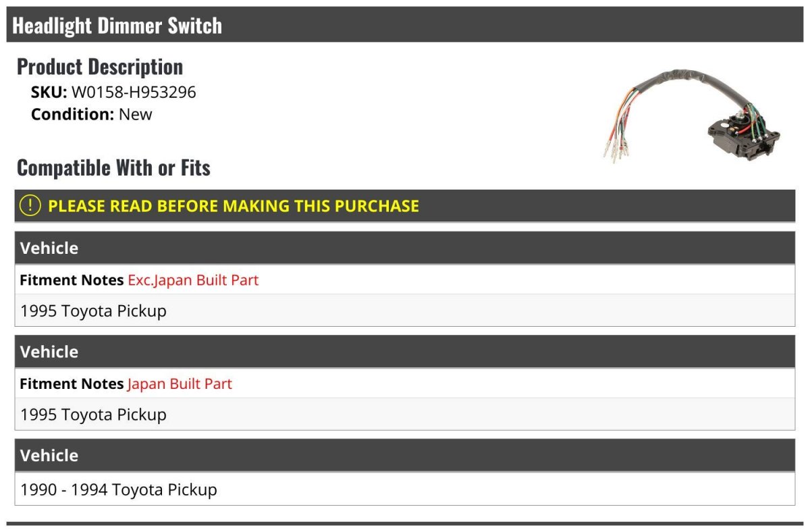Click the 'Product Description' heading
This screenshot has width=810, height=532.
[100, 66]
